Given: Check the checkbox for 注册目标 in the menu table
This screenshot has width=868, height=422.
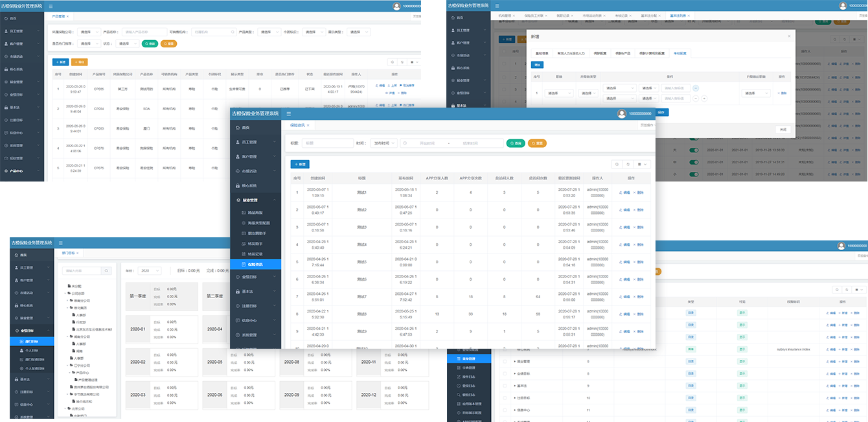Looking at the screenshot, I should click(505, 397).
